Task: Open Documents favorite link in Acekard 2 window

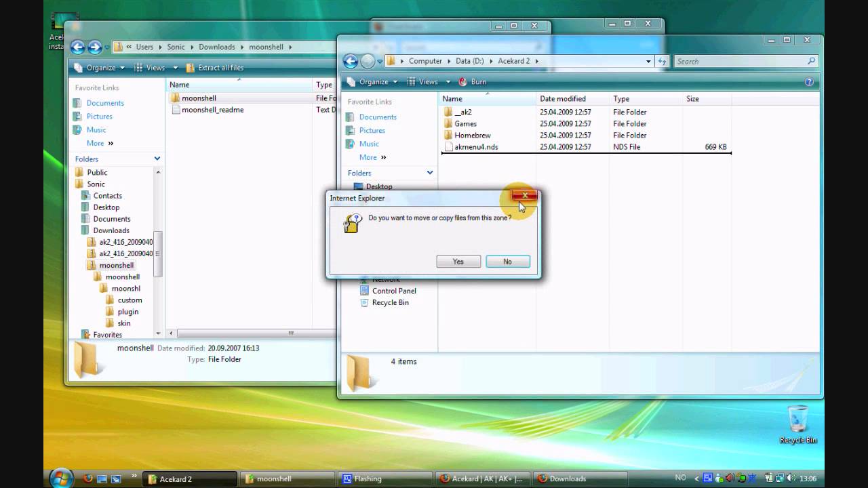Action: pyautogui.click(x=378, y=117)
